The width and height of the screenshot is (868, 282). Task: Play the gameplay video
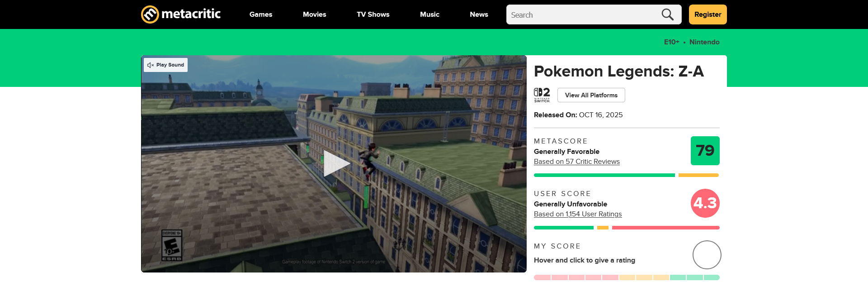tap(336, 163)
